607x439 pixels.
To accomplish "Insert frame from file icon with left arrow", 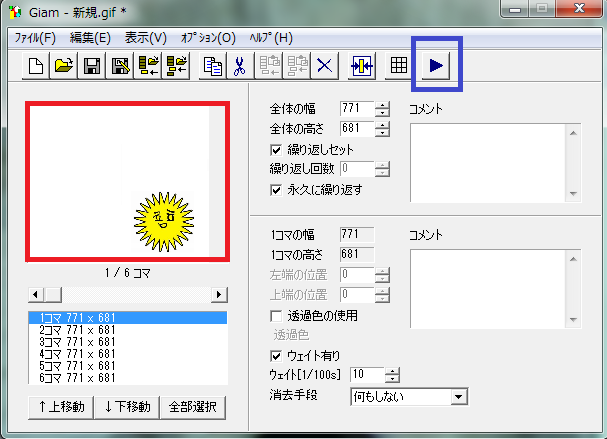I will tap(148, 65).
